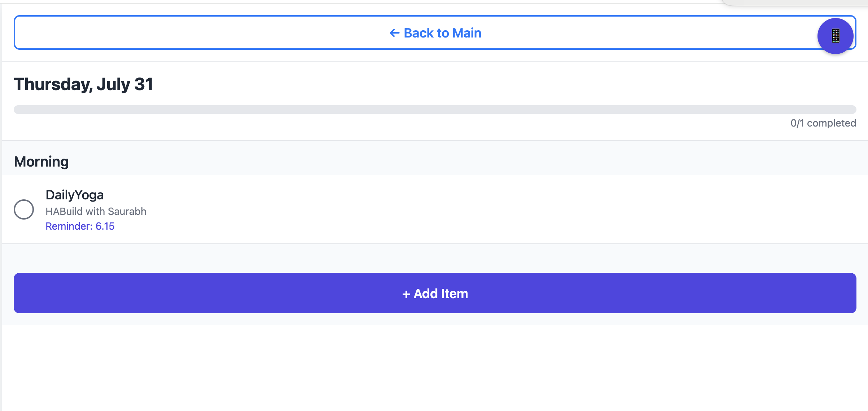868x411 pixels.
Task: Click the grey panel edge at top-right corner
Action: coord(794,3)
